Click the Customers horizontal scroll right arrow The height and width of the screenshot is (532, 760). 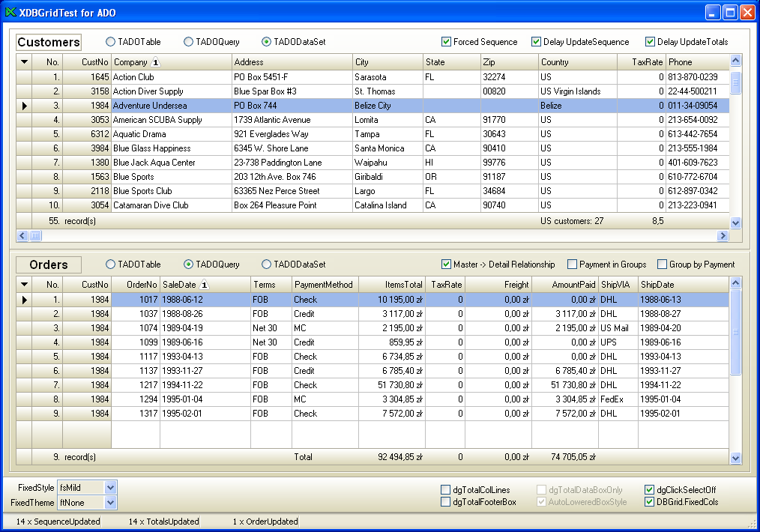[723, 236]
